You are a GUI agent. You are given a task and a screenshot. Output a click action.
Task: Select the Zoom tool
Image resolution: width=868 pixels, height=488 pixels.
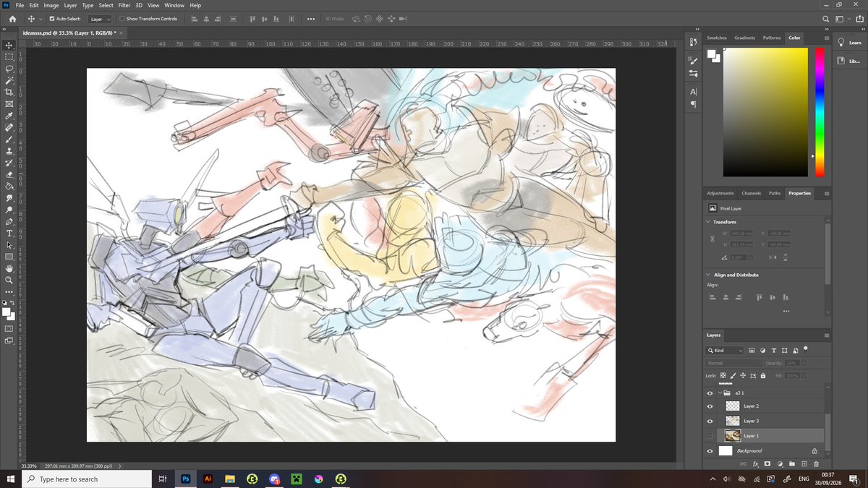click(x=9, y=280)
